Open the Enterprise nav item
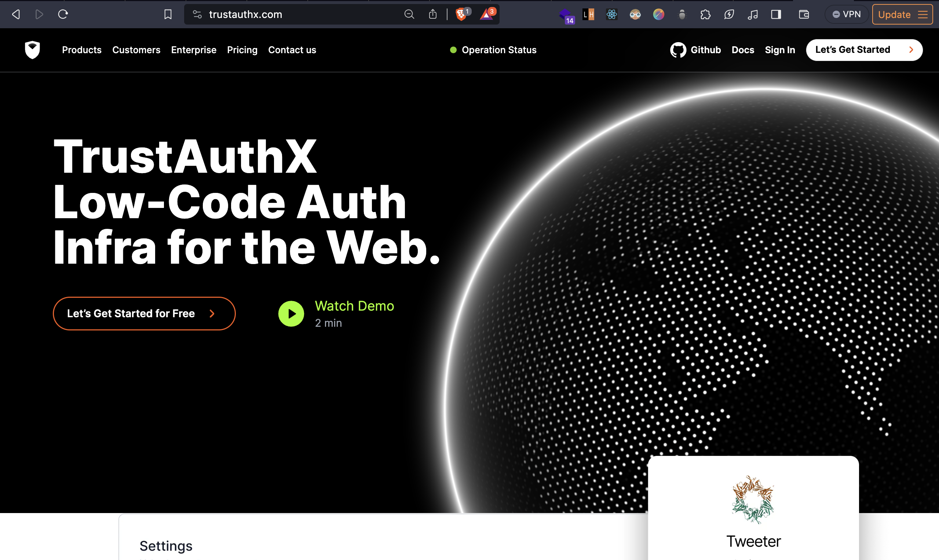 tap(194, 50)
